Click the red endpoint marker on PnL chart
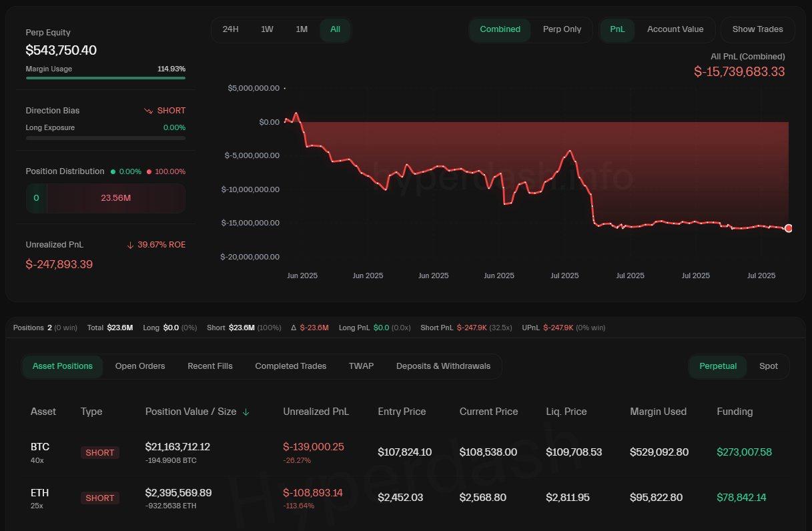The width and height of the screenshot is (812, 531). point(789,228)
